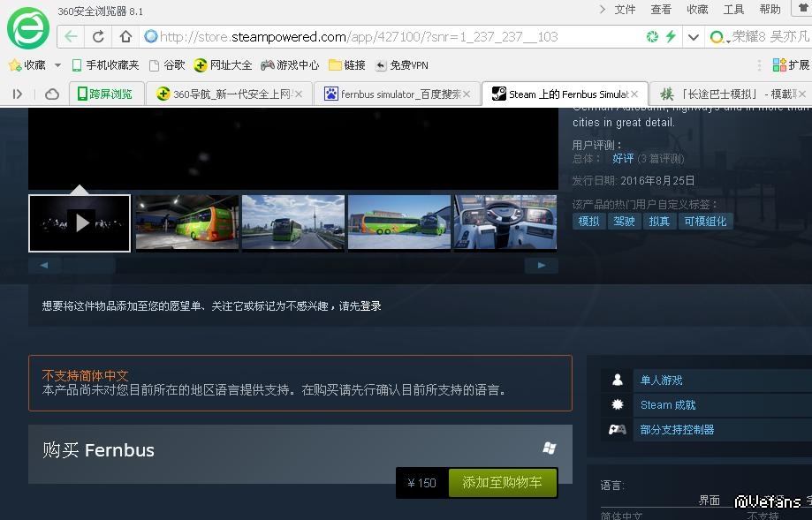Select the 模拟 tag
This screenshot has height=520, width=812.
(x=588, y=222)
